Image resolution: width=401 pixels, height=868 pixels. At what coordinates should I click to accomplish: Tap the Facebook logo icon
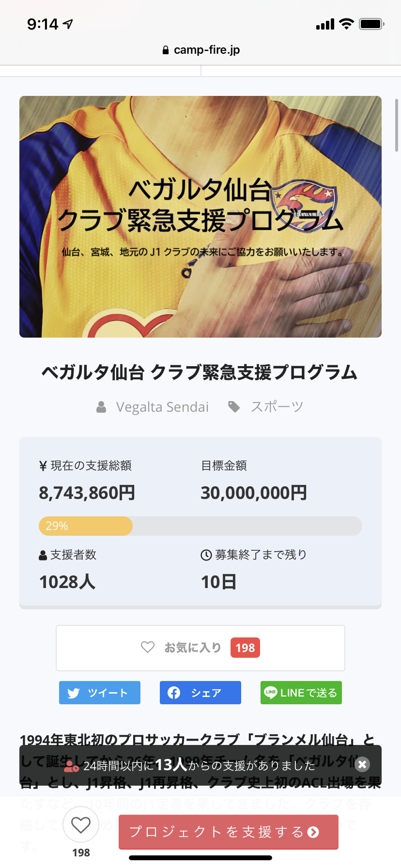(x=174, y=693)
